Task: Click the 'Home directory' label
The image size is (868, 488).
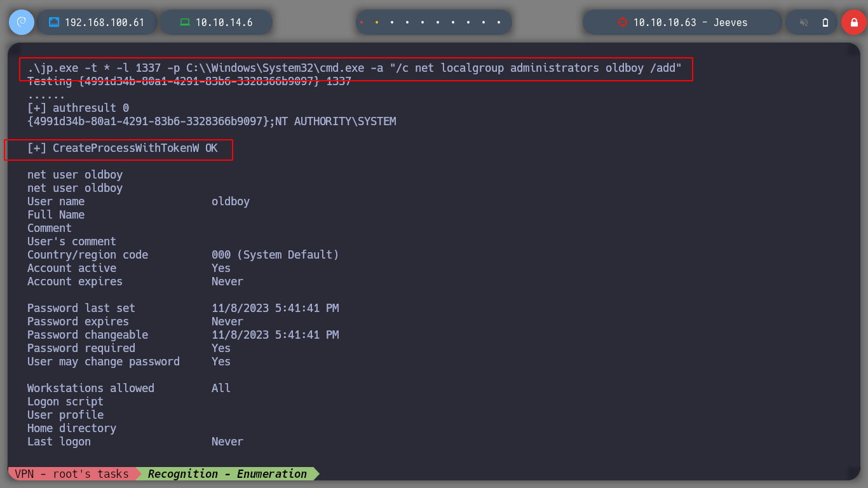Action: click(x=72, y=428)
